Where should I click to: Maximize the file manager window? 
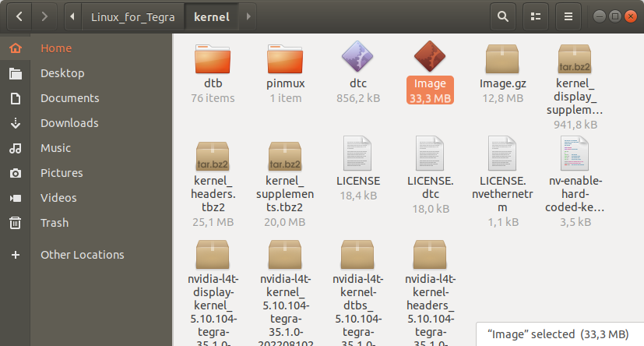(615, 16)
